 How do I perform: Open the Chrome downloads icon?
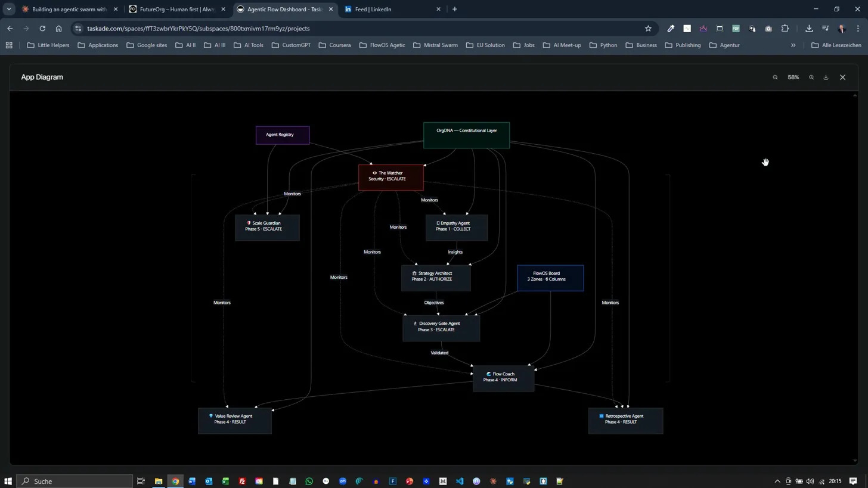tap(809, 29)
